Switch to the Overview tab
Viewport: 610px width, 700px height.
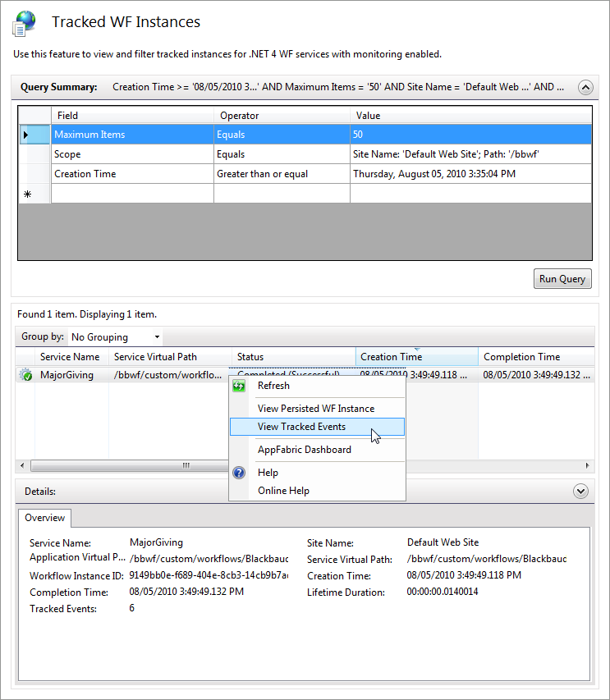click(44, 518)
